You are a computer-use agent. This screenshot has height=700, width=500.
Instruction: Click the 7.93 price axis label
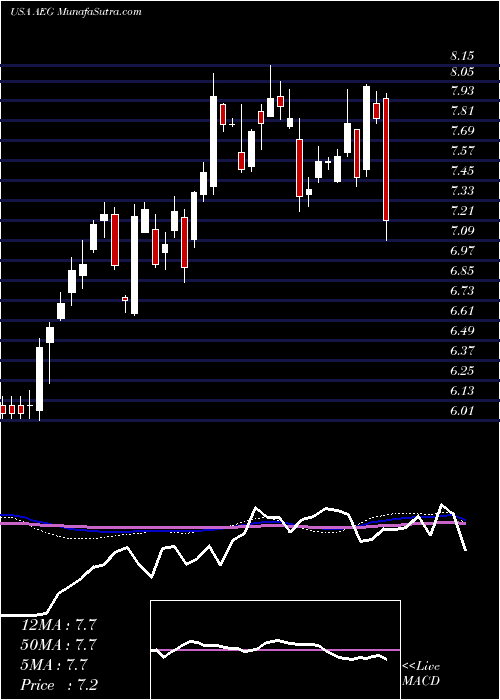click(462, 91)
